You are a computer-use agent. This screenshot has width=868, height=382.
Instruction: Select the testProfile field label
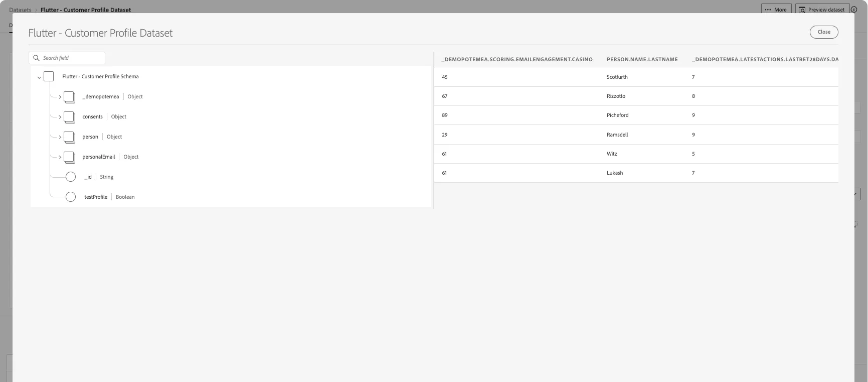96,197
